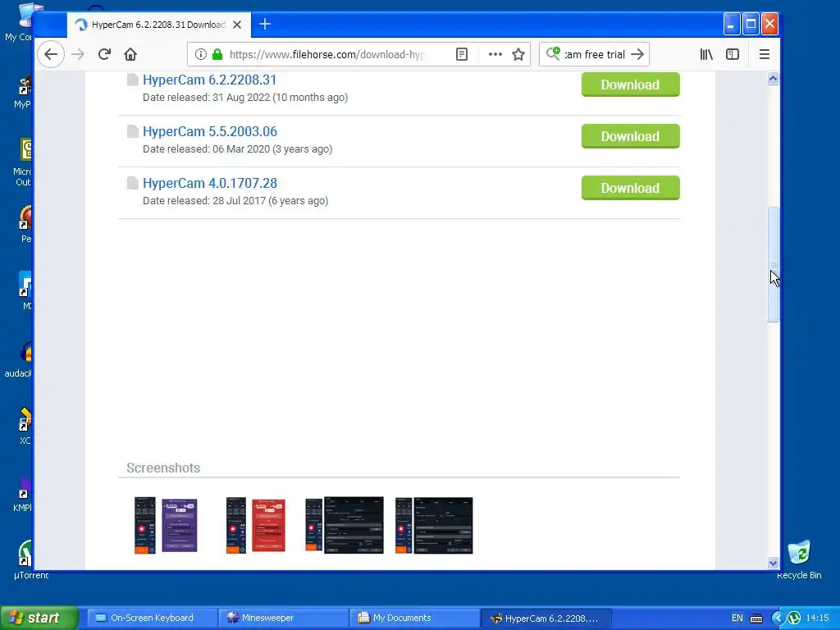Switch to My Documents taskbar button
Image resolution: width=840 pixels, height=630 pixels.
pos(414,618)
